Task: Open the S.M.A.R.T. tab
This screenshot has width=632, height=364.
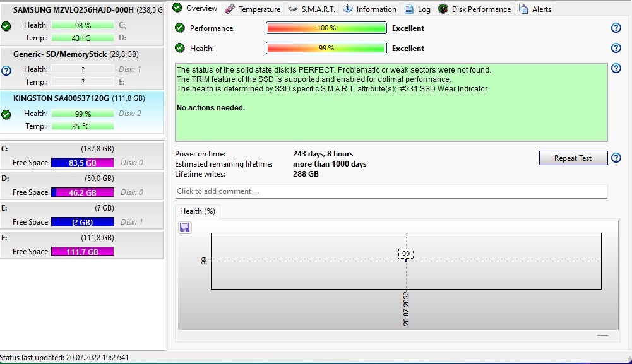Action: pos(312,9)
